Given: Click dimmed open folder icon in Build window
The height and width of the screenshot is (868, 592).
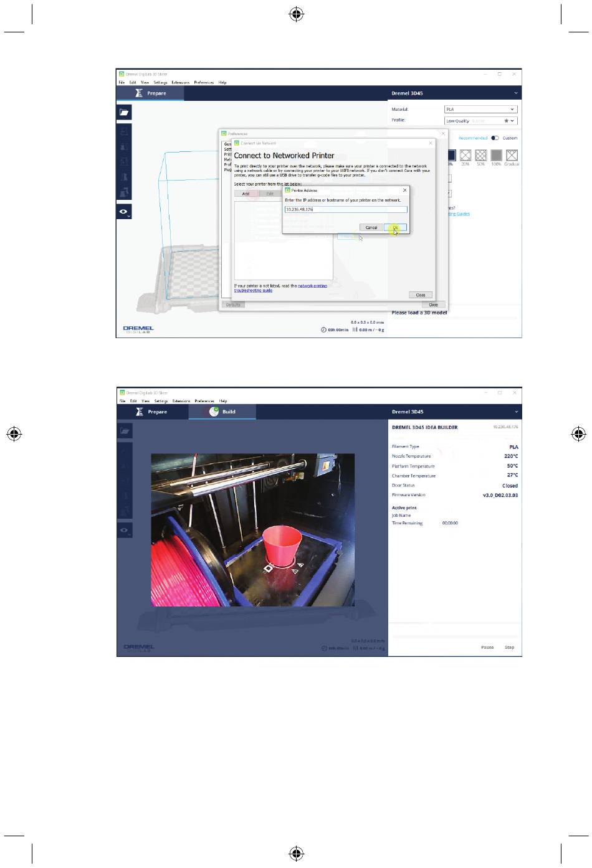Looking at the screenshot, I should [125, 431].
